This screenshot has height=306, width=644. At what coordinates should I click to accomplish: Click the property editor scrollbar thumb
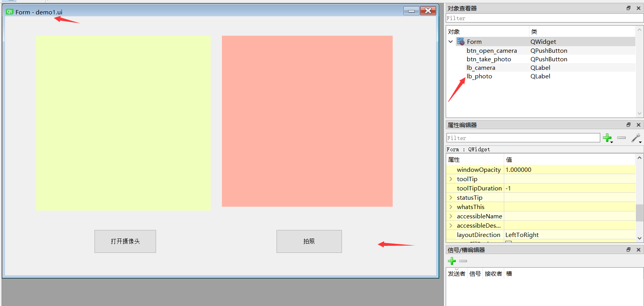coord(639,213)
